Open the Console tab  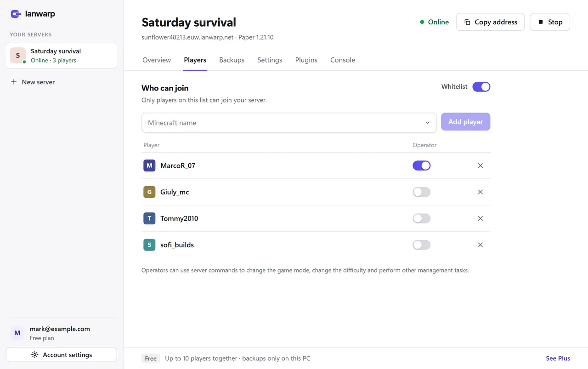343,60
